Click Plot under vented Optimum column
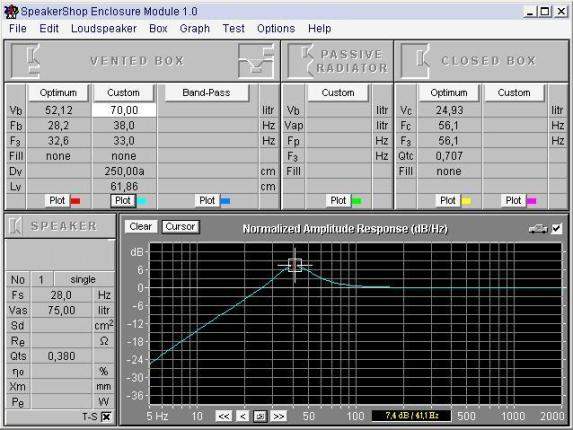573x430 pixels. 57,201
